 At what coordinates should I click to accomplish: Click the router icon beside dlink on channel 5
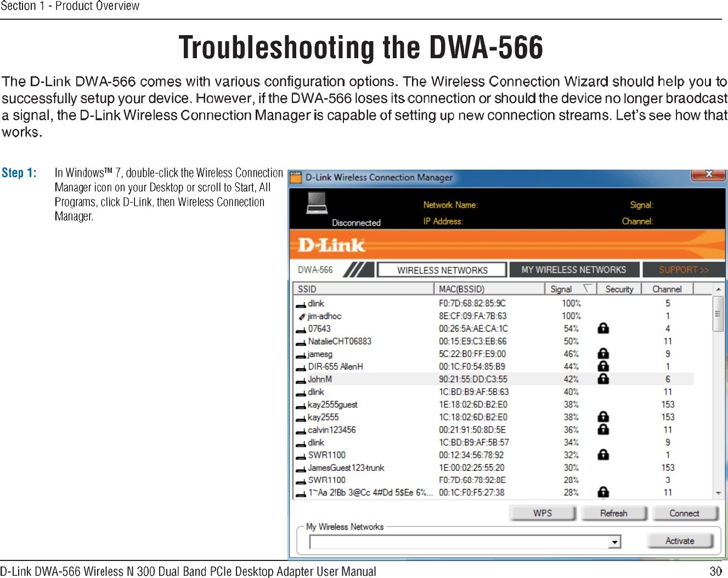pyautogui.click(x=301, y=305)
